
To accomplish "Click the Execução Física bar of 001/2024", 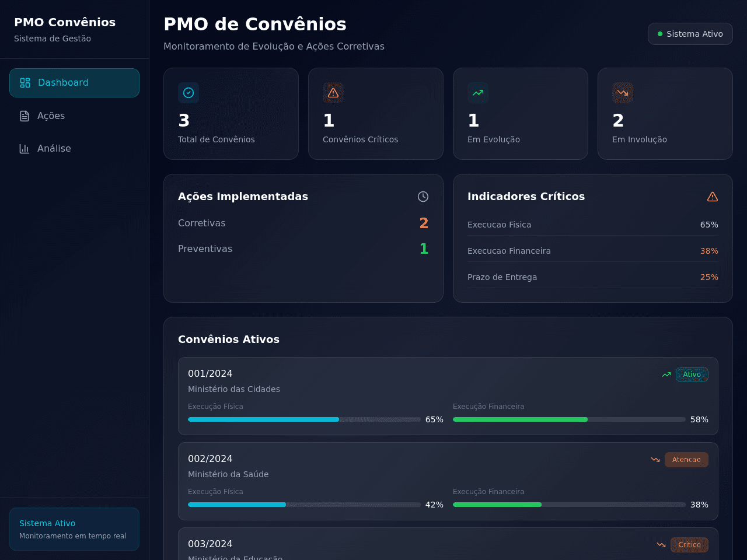I will (x=304, y=419).
